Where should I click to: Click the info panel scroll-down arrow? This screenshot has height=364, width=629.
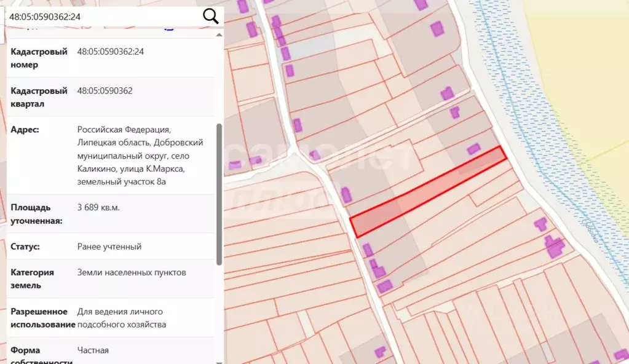(219, 362)
